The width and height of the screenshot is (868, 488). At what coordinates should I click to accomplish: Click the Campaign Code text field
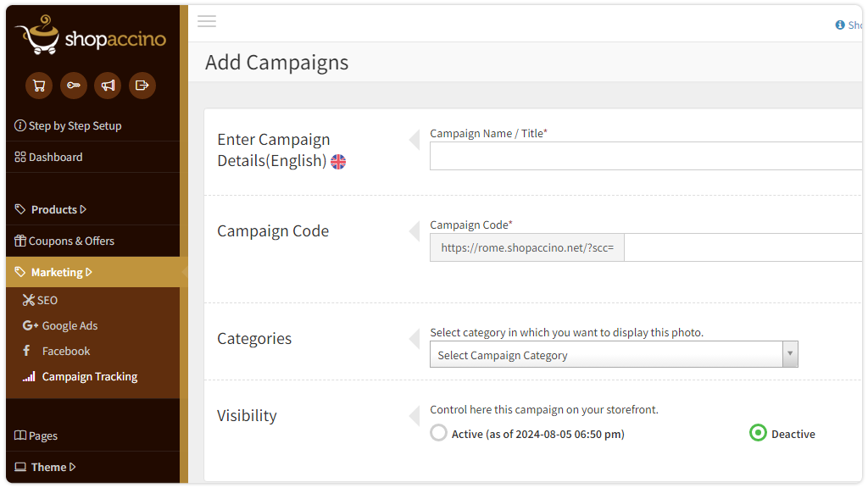743,247
